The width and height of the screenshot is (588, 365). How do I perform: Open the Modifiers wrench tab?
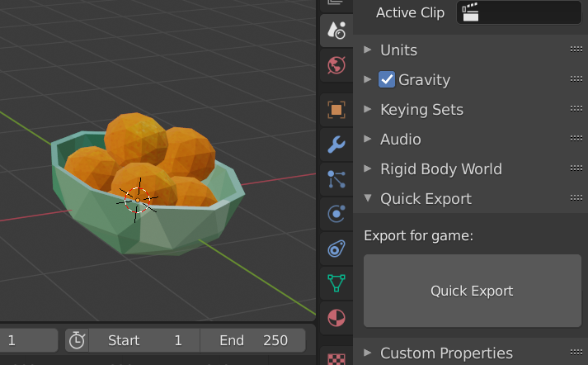(x=336, y=145)
